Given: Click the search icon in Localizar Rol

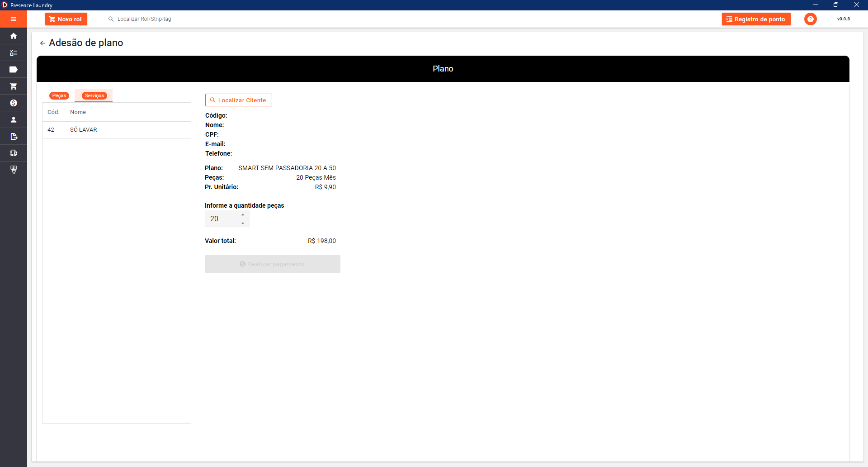Looking at the screenshot, I should pyautogui.click(x=111, y=19).
